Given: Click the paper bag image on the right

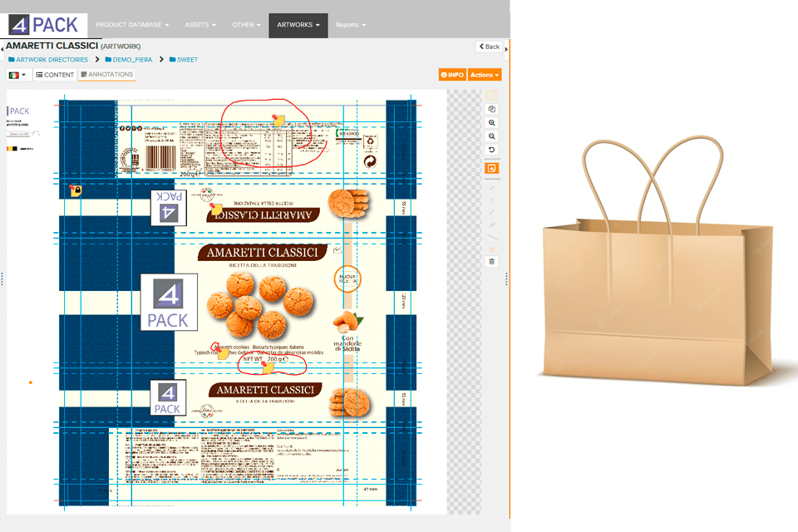Looking at the screenshot, I should [x=659, y=261].
